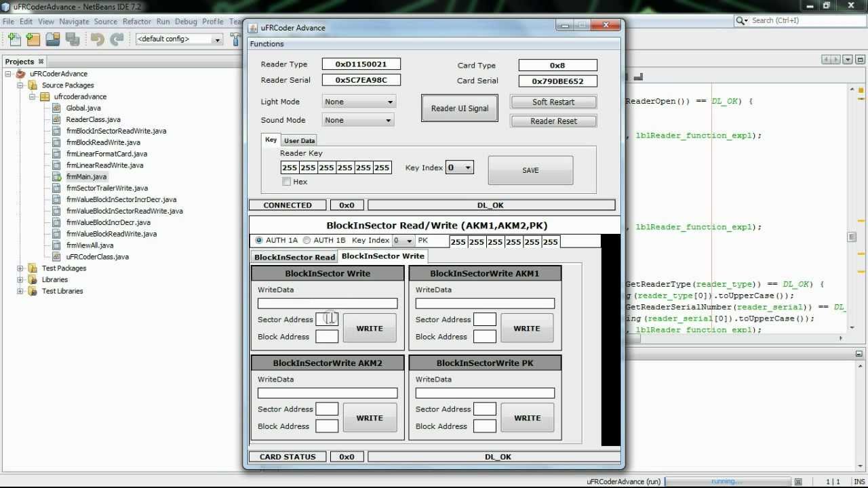868x488 pixels.
Task: Click the Redo toolbar icon
Action: [117, 39]
